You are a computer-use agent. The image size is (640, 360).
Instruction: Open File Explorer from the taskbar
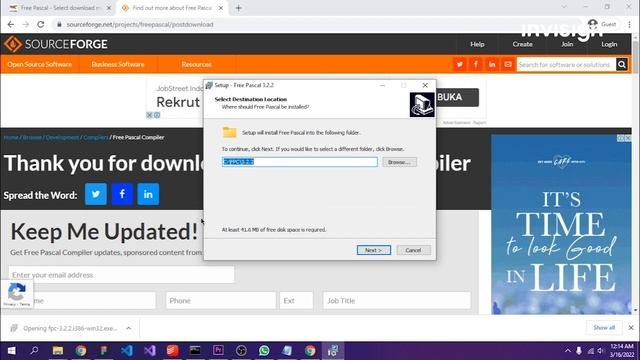point(58,351)
